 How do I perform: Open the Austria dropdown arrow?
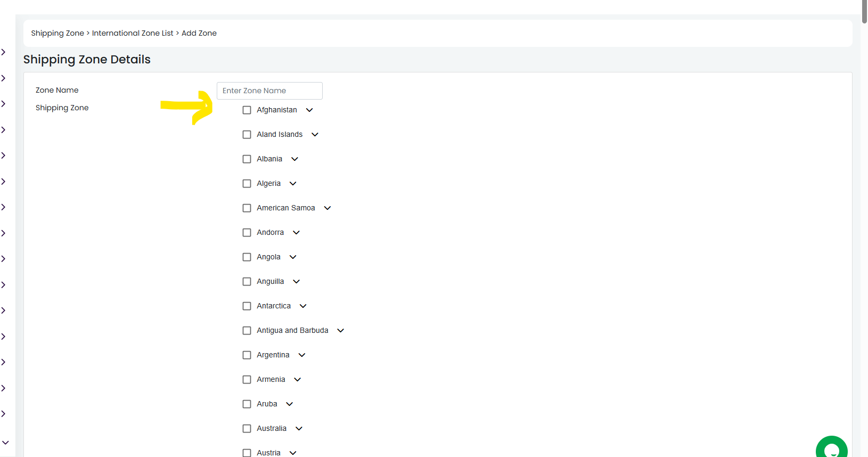click(293, 453)
